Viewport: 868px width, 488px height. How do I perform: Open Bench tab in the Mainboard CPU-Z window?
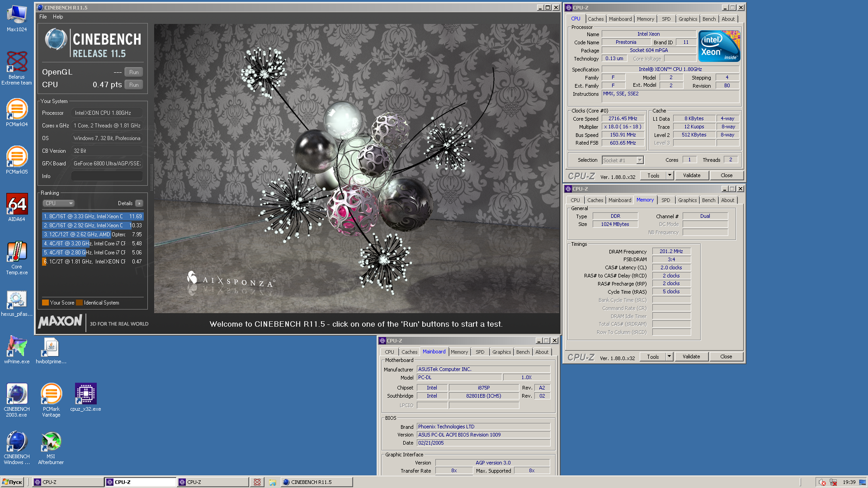[523, 352]
